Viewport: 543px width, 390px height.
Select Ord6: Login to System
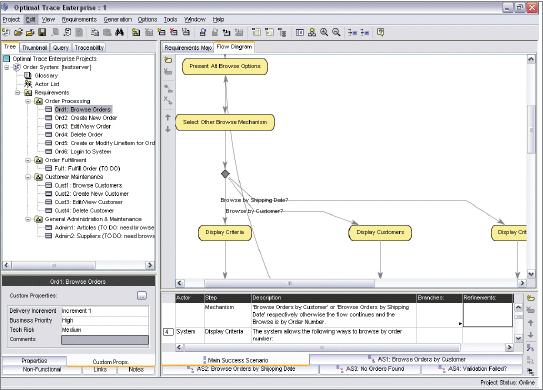(83, 152)
